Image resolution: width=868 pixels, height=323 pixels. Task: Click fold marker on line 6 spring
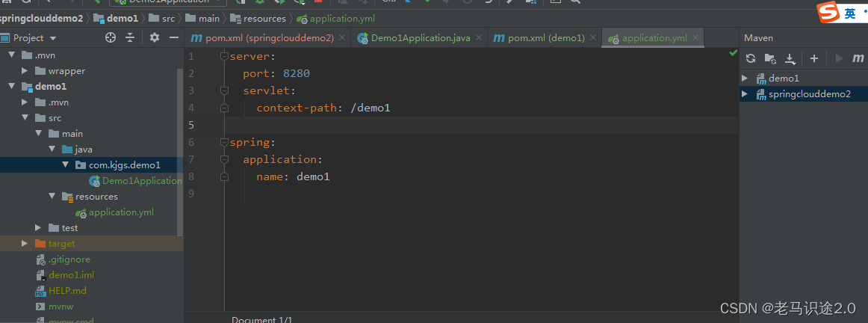coord(224,142)
